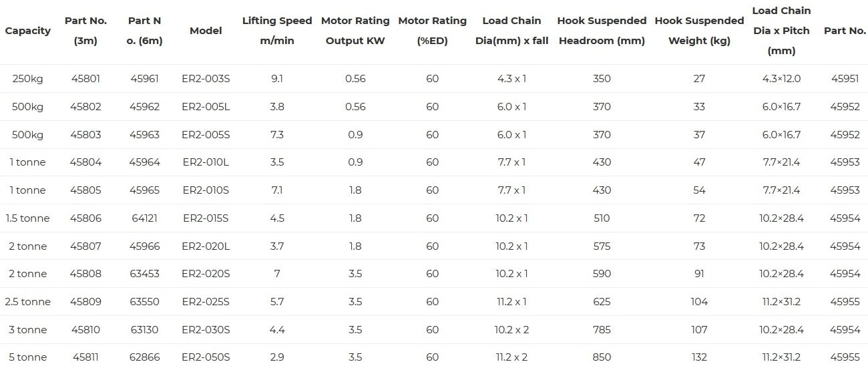Select model ER2-003S cell

click(x=206, y=79)
